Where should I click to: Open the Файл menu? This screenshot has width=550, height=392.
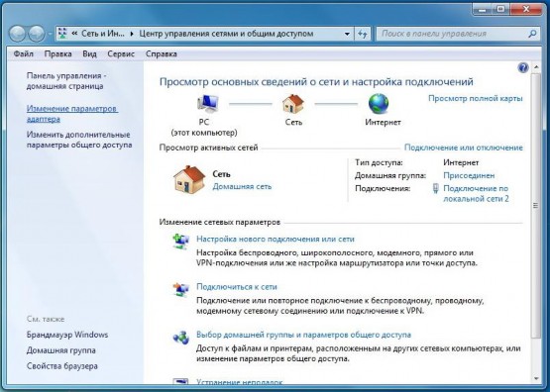point(24,53)
